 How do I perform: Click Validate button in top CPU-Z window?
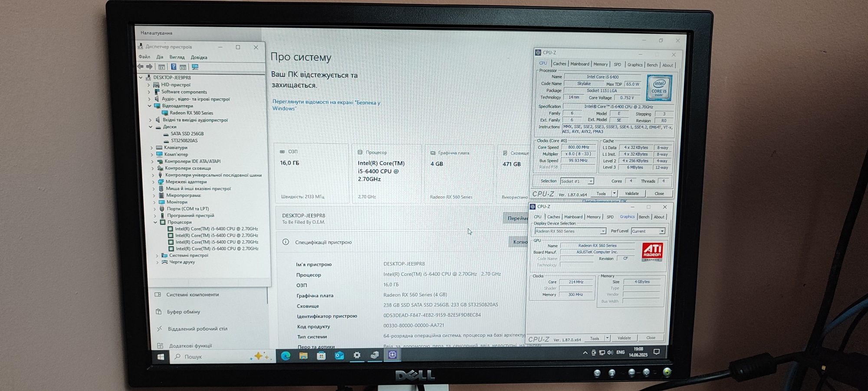(632, 193)
